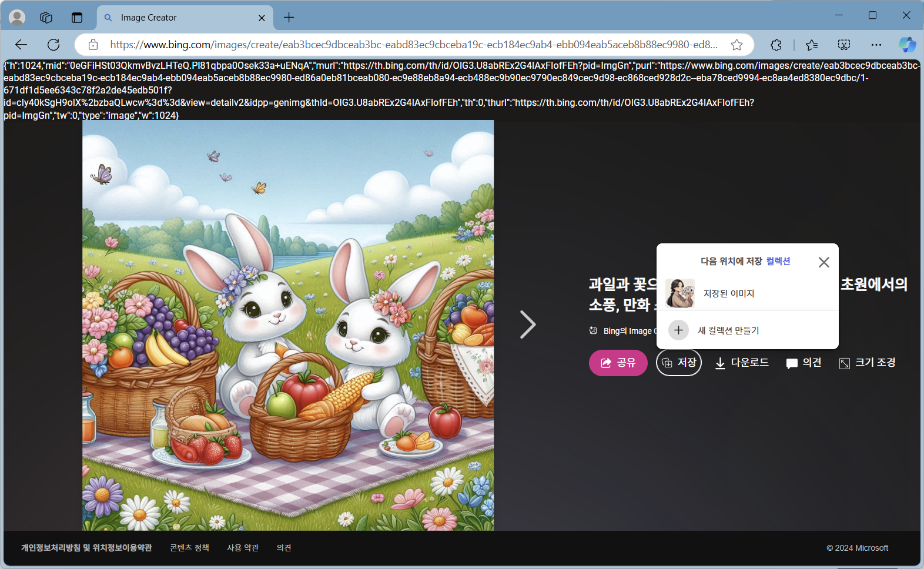
Task: Open the 콘텐츠 정책 footer link
Action: 189,548
